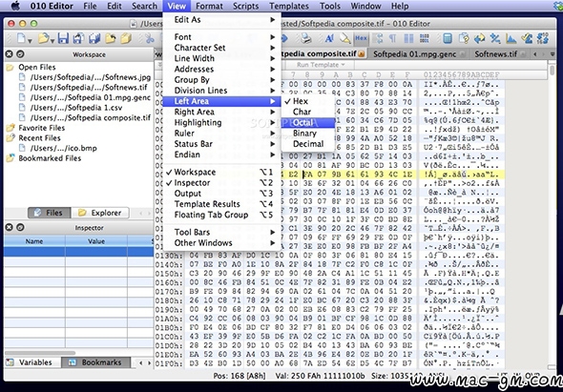Click the New file toolbar icon
This screenshot has height=392, width=563.
coord(21,38)
